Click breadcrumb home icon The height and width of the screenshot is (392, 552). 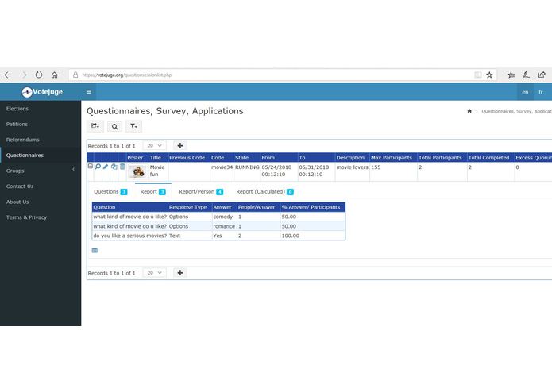click(469, 111)
